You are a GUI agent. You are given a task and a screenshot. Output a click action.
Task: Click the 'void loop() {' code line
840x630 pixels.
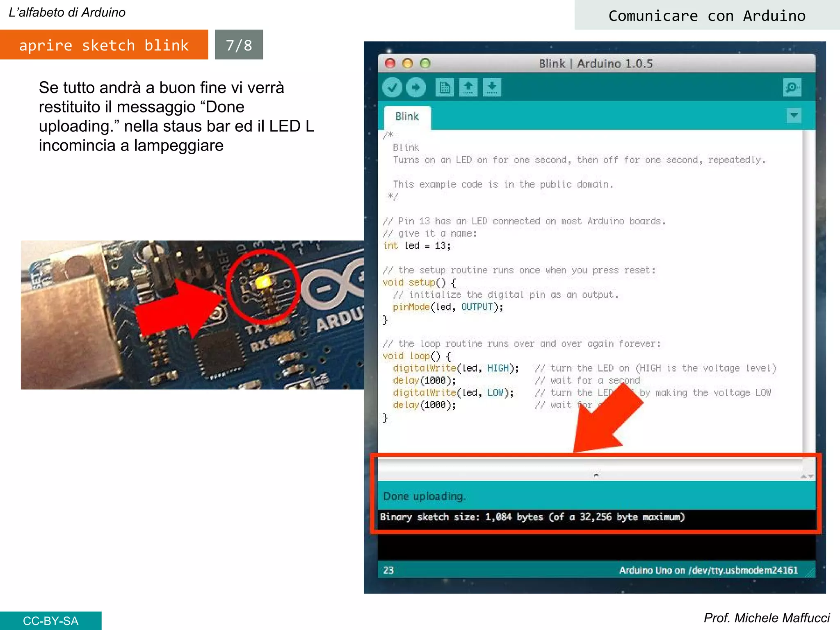[417, 356]
